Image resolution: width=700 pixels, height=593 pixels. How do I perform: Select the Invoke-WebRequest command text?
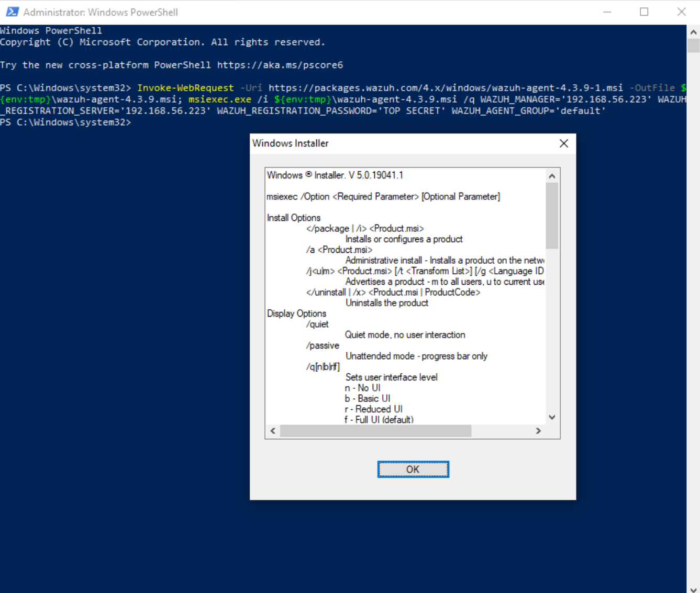[x=184, y=87]
